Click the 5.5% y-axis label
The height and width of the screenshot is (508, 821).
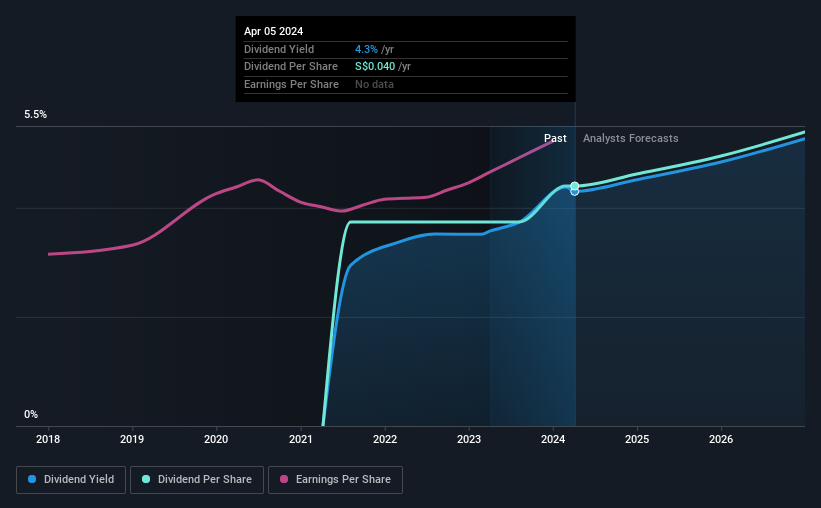coord(35,115)
